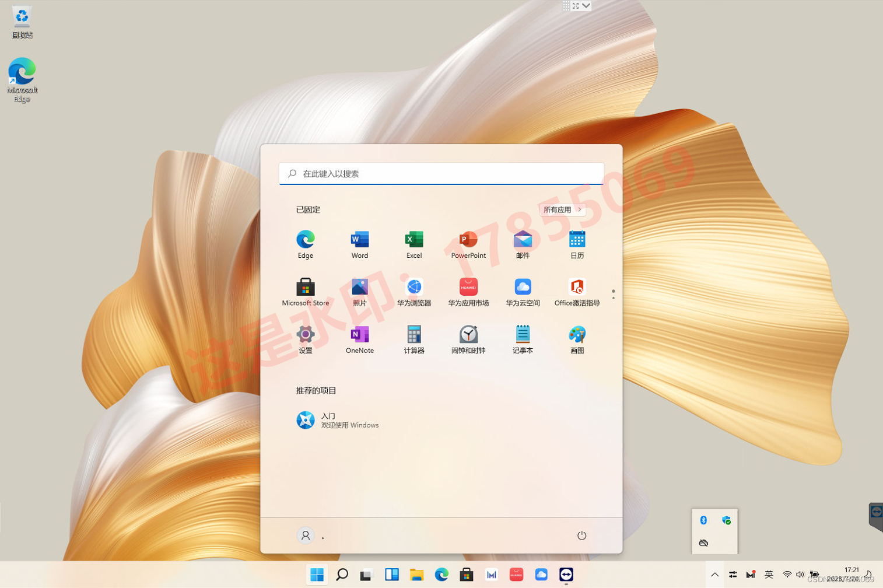Open Microsoft Store in the Start menu
This screenshot has width=883, height=588.
click(x=305, y=292)
